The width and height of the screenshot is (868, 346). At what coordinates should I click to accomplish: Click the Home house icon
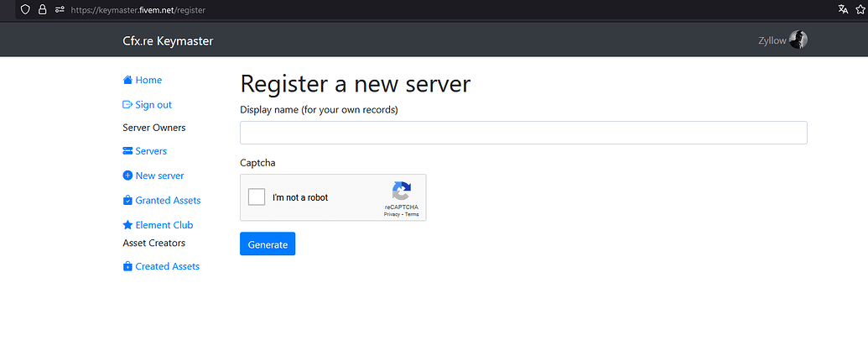pos(127,81)
